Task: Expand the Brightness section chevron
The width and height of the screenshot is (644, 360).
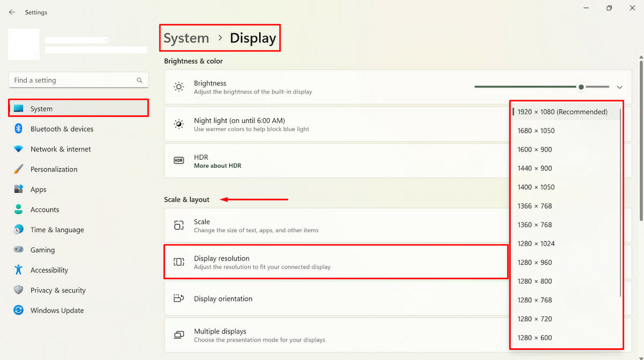Action: pyautogui.click(x=620, y=87)
